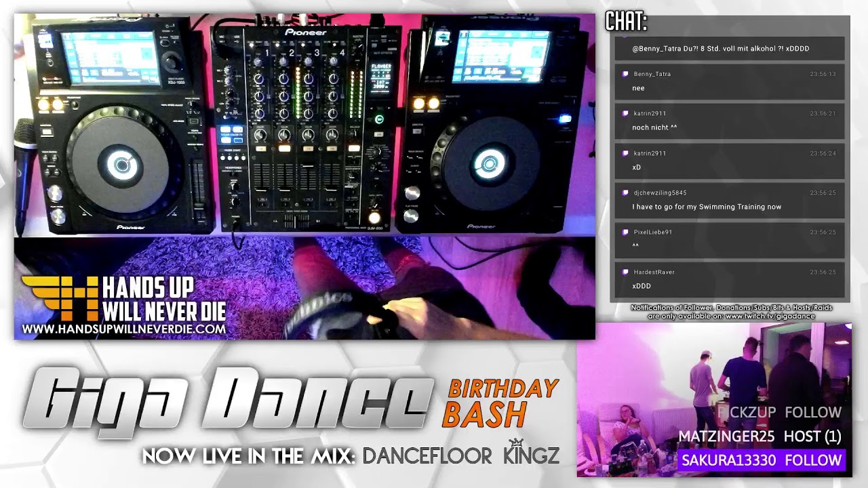Click 'DANCEFLOOR KINGZ' artist name
This screenshot has height=488, width=868.
pos(461,455)
